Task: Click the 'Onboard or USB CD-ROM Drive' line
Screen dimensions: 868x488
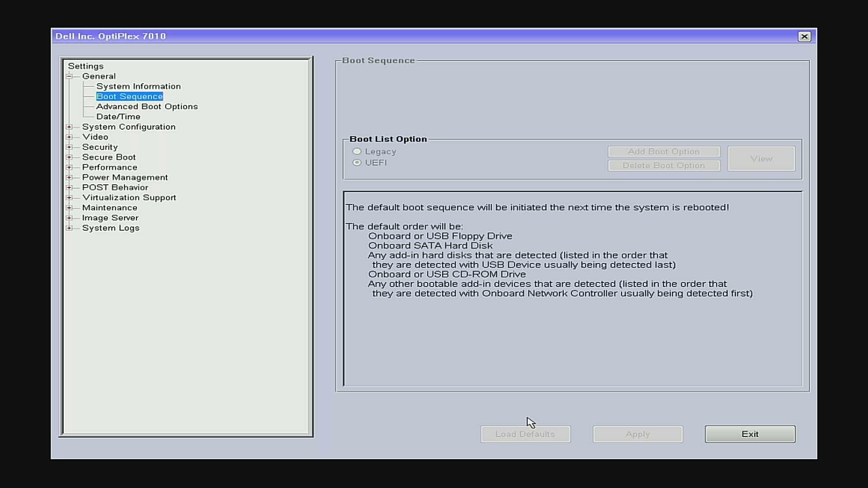Action: pyautogui.click(x=447, y=274)
